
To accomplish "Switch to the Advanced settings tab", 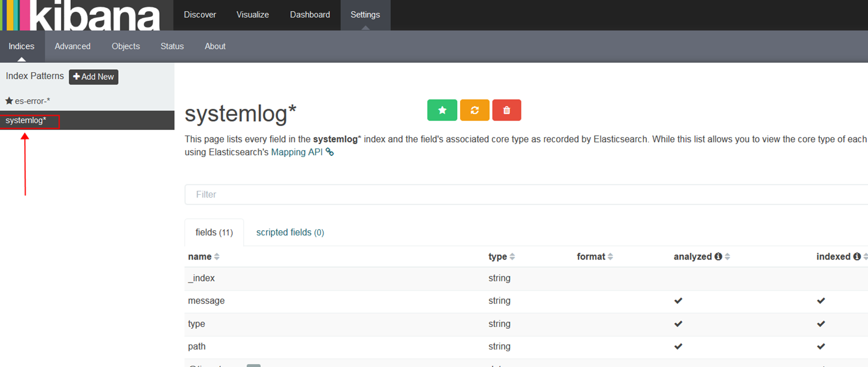I will click(73, 46).
